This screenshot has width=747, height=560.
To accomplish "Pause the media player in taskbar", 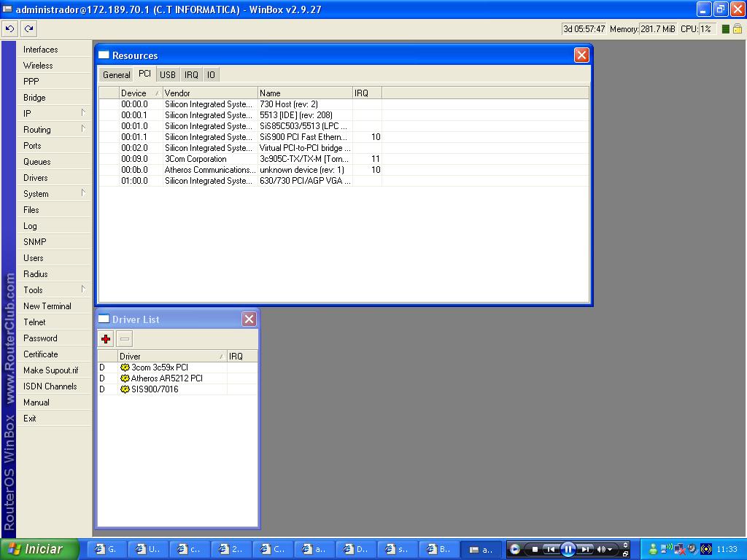I will [568, 549].
